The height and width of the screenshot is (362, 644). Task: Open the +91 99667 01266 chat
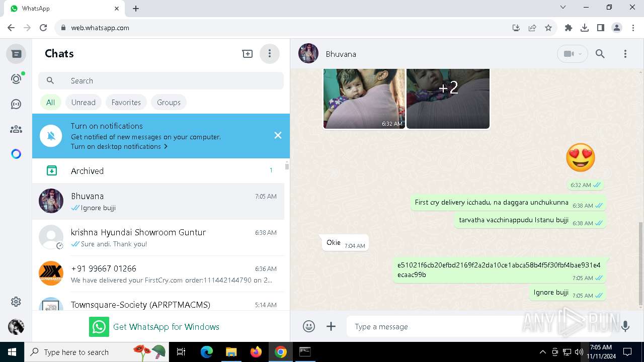(158, 274)
